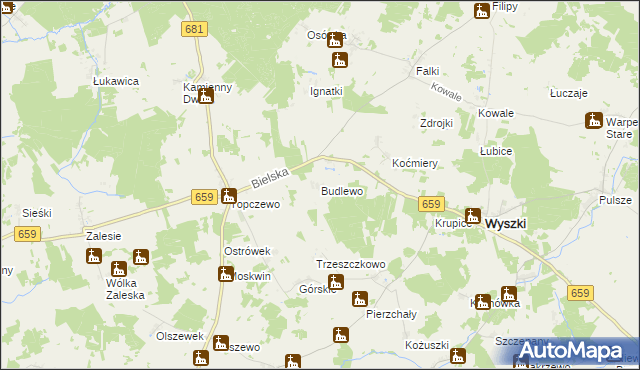Click the italic Kowale road label

(446, 92)
